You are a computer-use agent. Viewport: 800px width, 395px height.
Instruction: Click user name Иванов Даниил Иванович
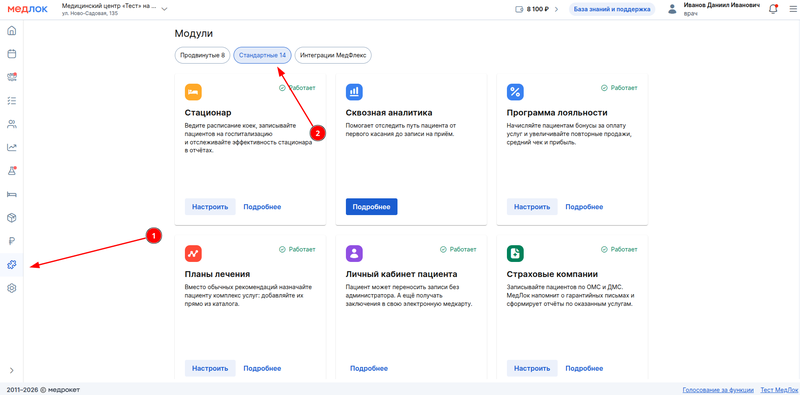pyautogui.click(x=722, y=5)
